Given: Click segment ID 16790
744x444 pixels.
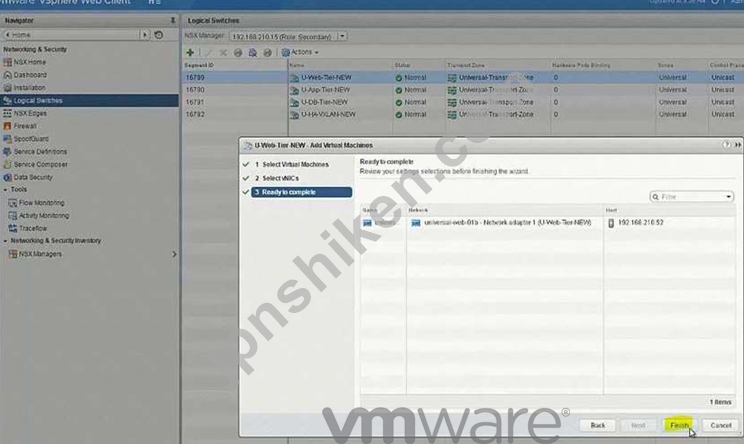Looking at the screenshot, I should click(195, 90).
